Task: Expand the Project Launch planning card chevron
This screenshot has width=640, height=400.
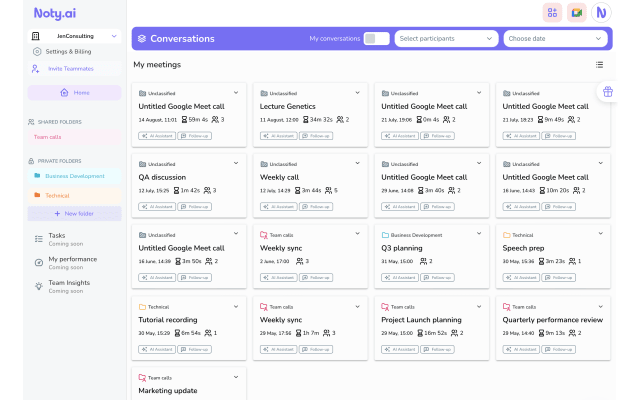Action: 479,307
